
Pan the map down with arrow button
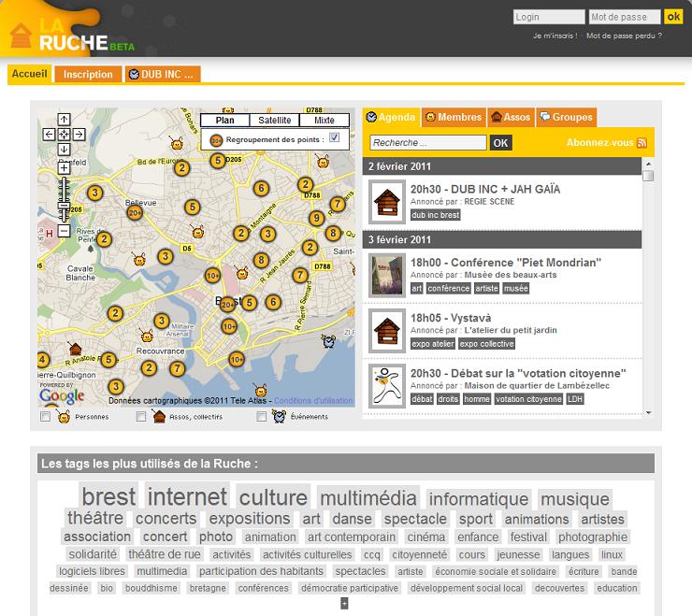point(64,150)
